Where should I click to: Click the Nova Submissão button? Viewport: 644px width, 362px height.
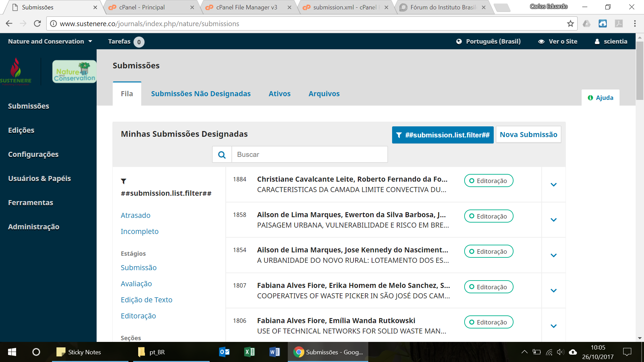pyautogui.click(x=529, y=135)
